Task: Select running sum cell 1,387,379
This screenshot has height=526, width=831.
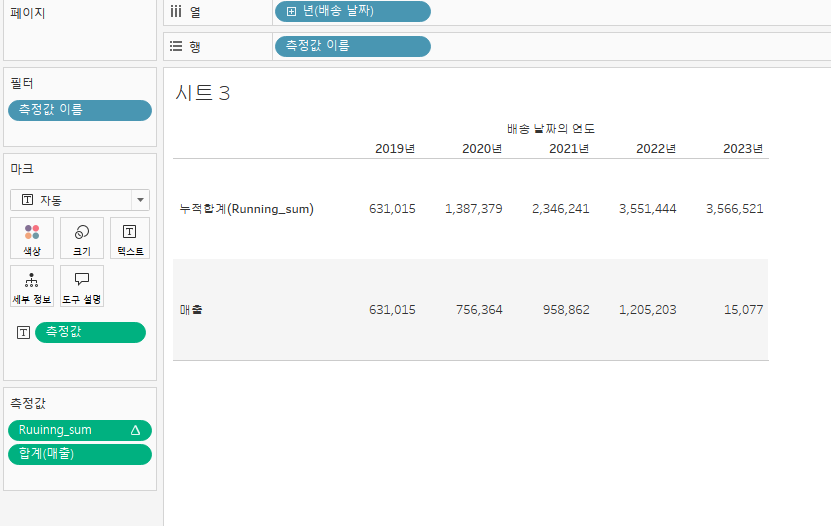Action: pyautogui.click(x=473, y=209)
